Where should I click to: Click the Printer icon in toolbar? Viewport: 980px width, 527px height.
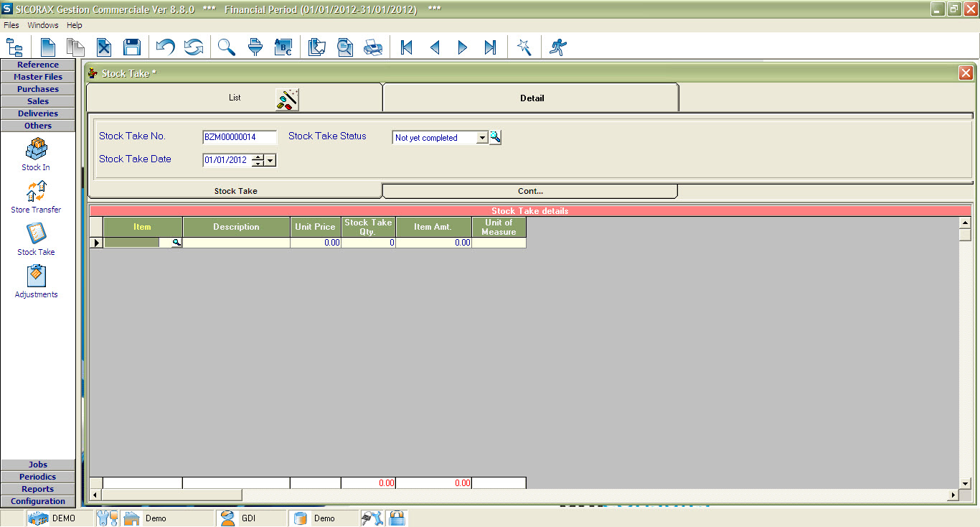pyautogui.click(x=373, y=47)
